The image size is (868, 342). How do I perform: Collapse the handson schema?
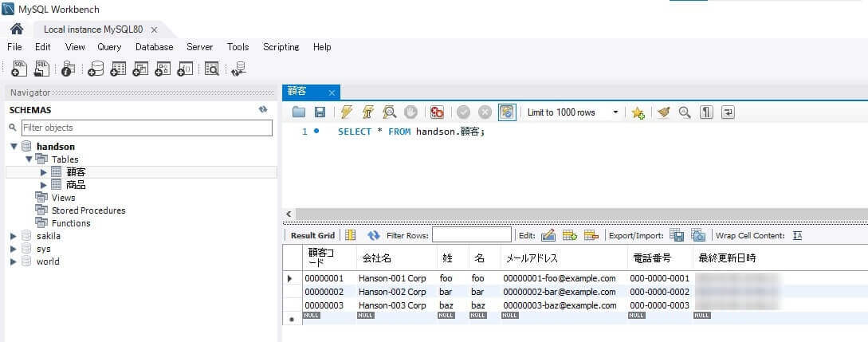tap(14, 147)
